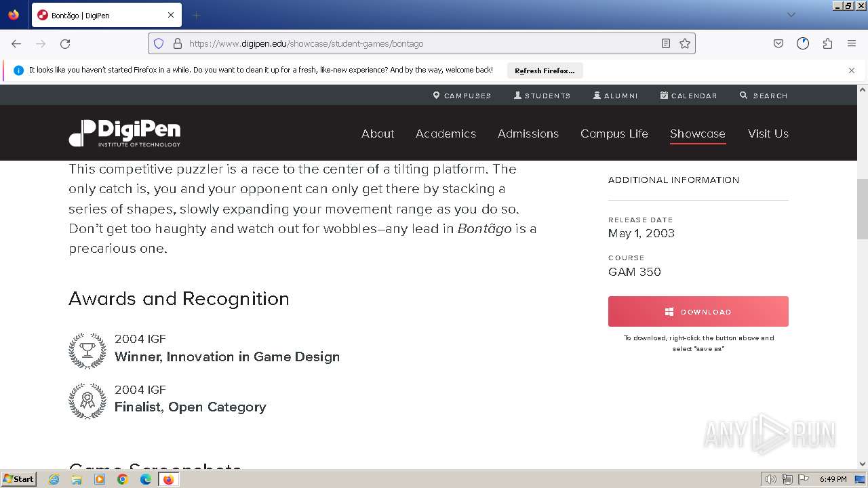
Task: Dismiss the Refresh Firefox notification bar
Action: point(852,70)
